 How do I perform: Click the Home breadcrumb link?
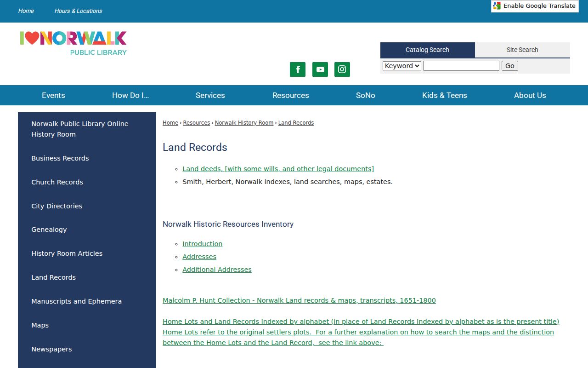170,123
